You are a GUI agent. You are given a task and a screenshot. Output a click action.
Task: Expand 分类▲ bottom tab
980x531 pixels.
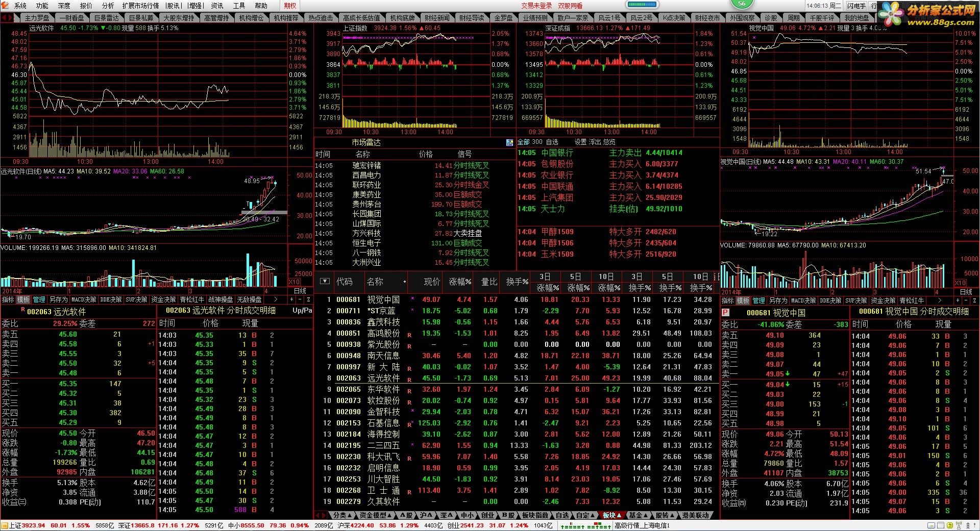click(x=342, y=515)
